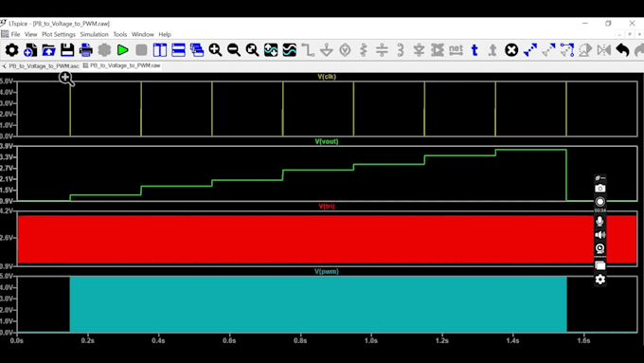
Task: Rotate the selection icon
Action: 585,50
